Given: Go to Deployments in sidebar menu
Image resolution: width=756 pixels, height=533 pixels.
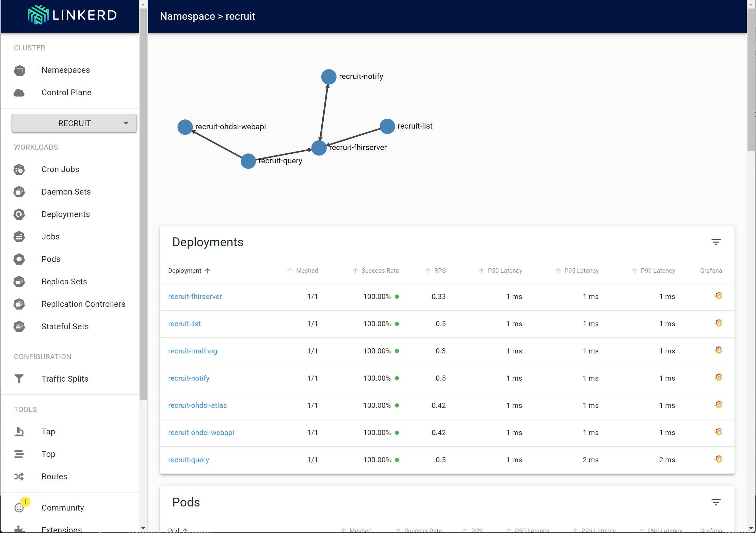Looking at the screenshot, I should 66,214.
